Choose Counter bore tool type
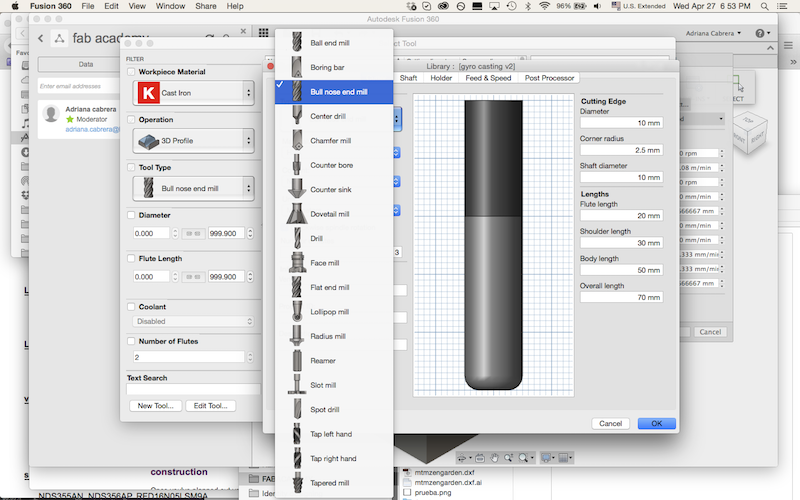Screen dimensions: 800x500 [334, 165]
